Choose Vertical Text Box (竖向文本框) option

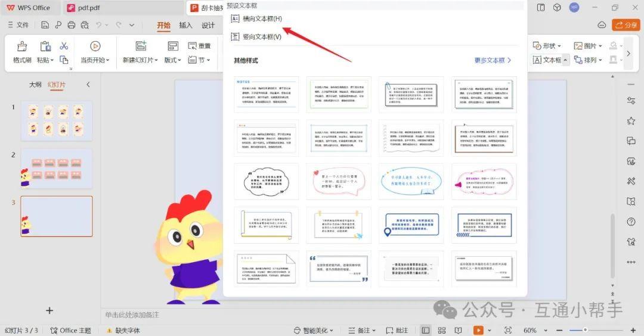pos(256,36)
